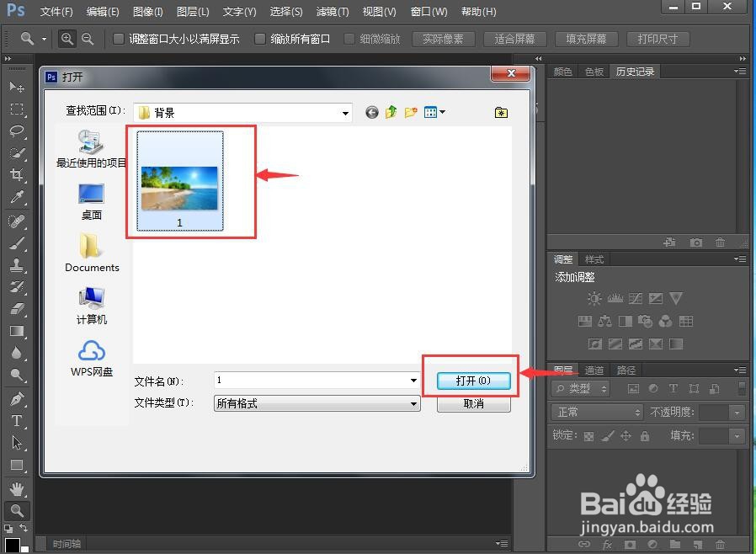Open the 滤镜 menu
The height and width of the screenshot is (554, 756).
[x=332, y=11]
